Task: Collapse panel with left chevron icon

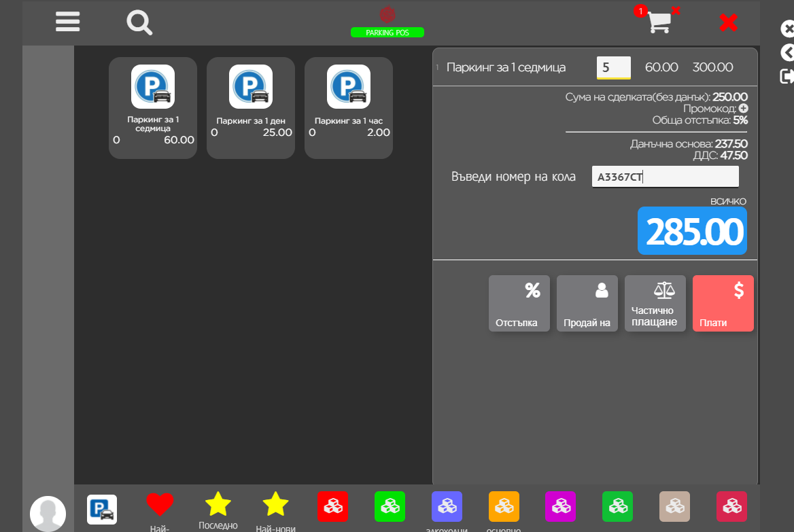Action: pos(787,52)
